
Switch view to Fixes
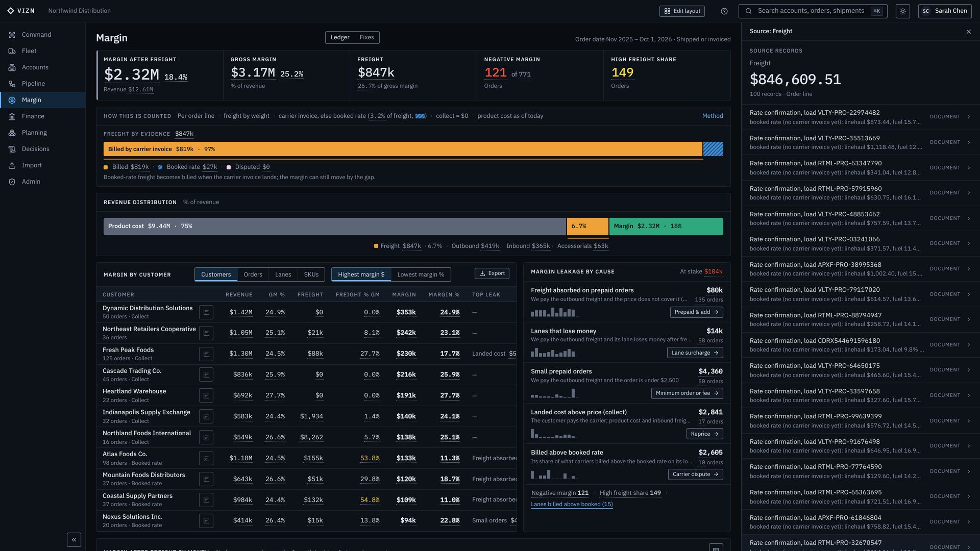[366, 37]
